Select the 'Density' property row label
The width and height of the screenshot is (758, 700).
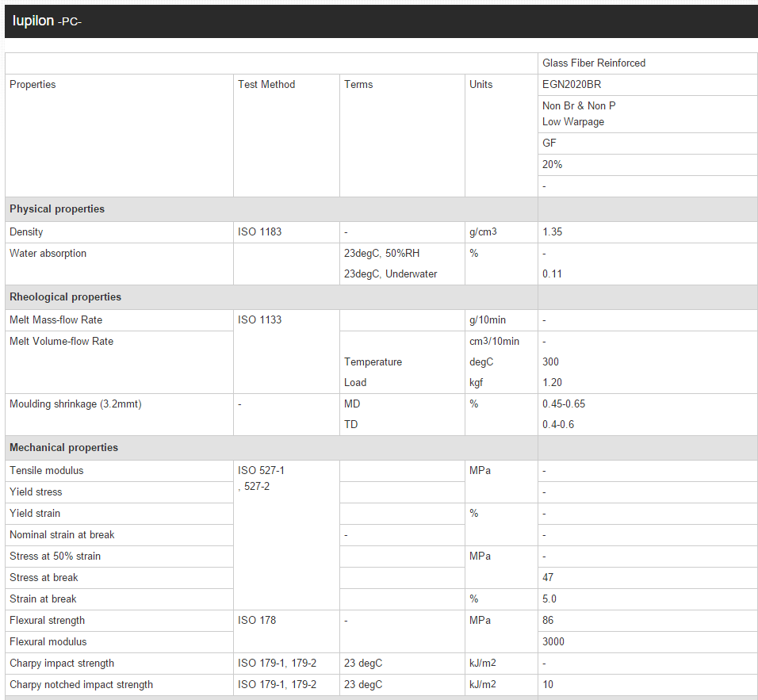click(26, 231)
